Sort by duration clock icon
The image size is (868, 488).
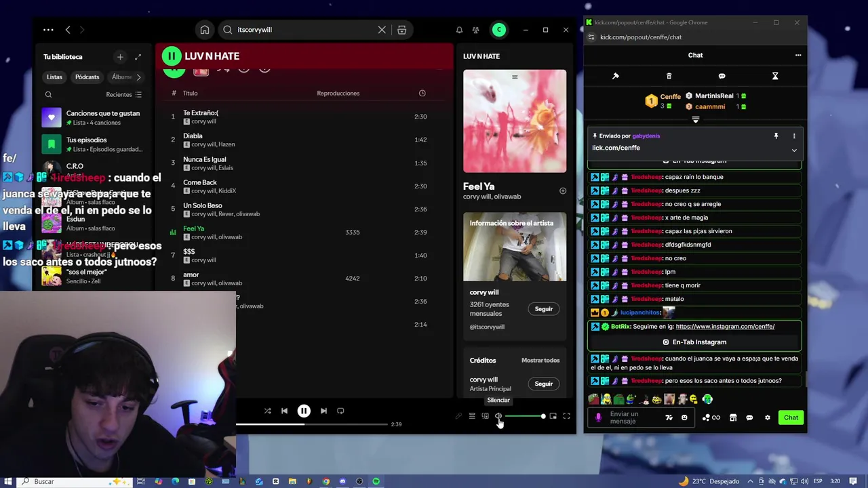pos(422,93)
